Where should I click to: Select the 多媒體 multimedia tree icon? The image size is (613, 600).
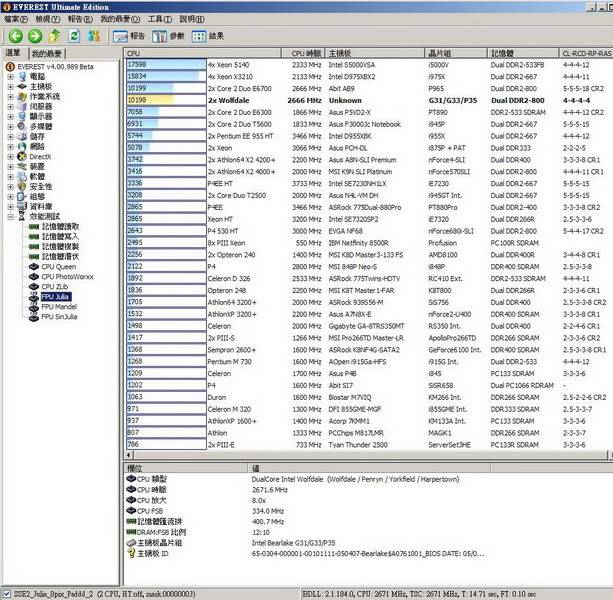pos(23,127)
